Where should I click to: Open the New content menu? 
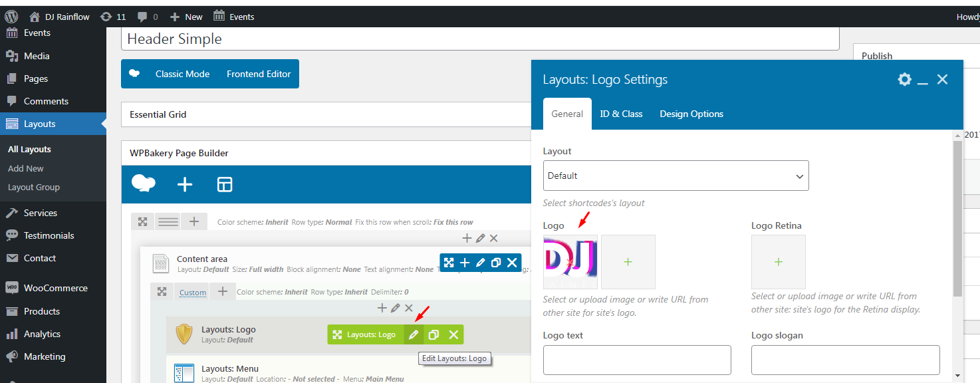pyautogui.click(x=186, y=17)
